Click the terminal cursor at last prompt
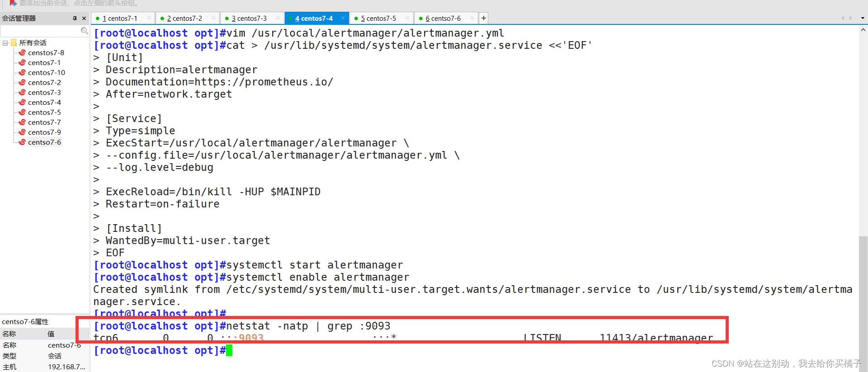The width and height of the screenshot is (868, 372). tap(229, 350)
